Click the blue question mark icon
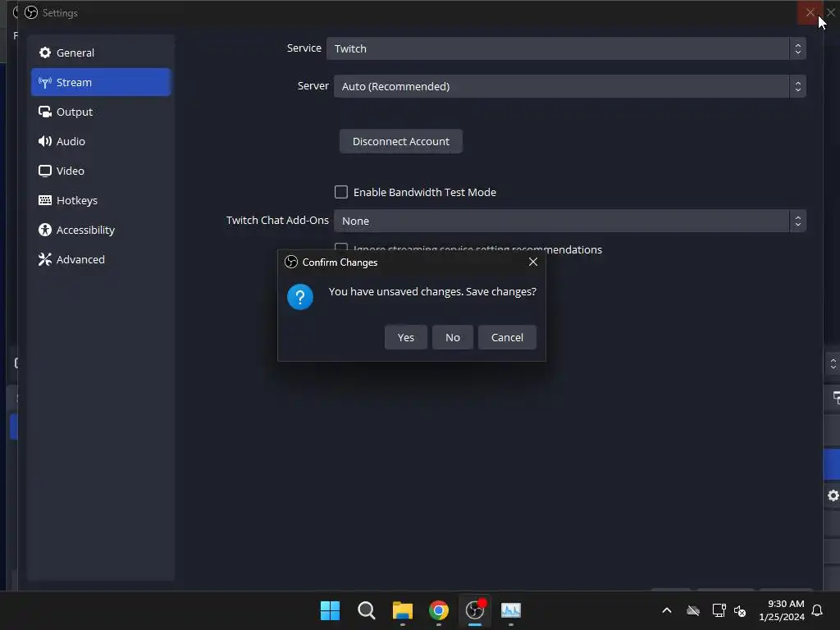The image size is (840, 630). coord(300,297)
